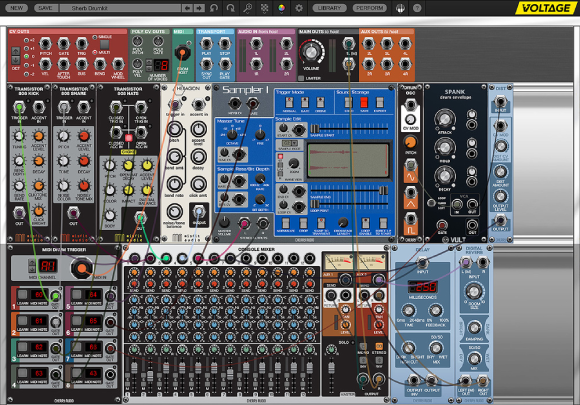
Task: Click Delay MILLISECONDS 250 display
Action: [422, 287]
